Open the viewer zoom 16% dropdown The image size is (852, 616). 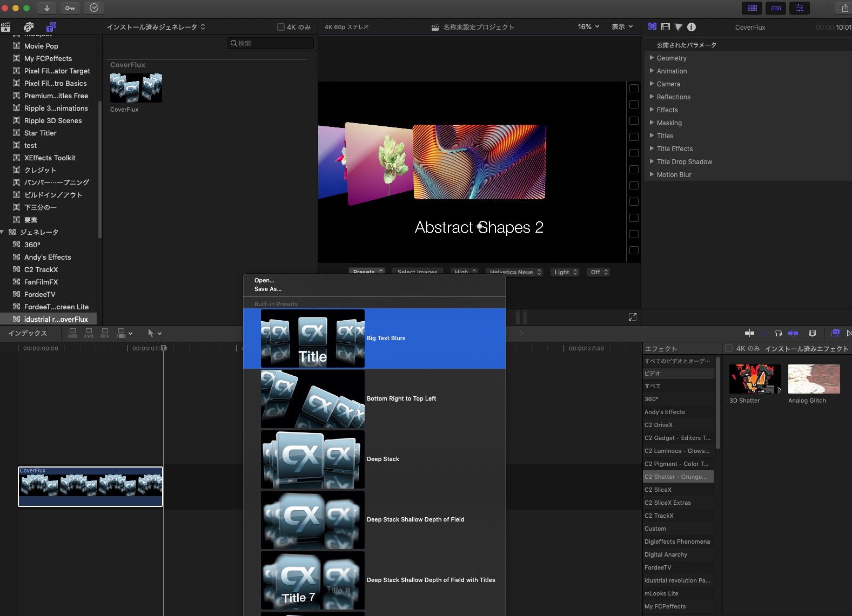(588, 27)
